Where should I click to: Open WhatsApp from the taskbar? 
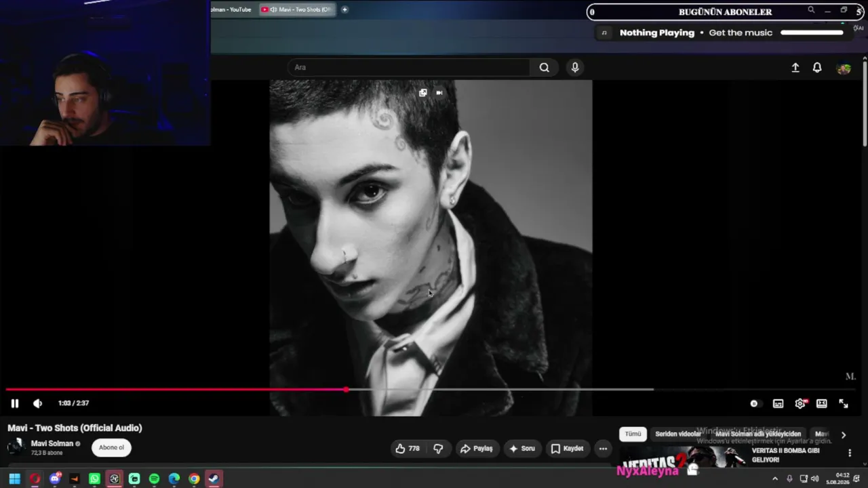click(x=94, y=479)
